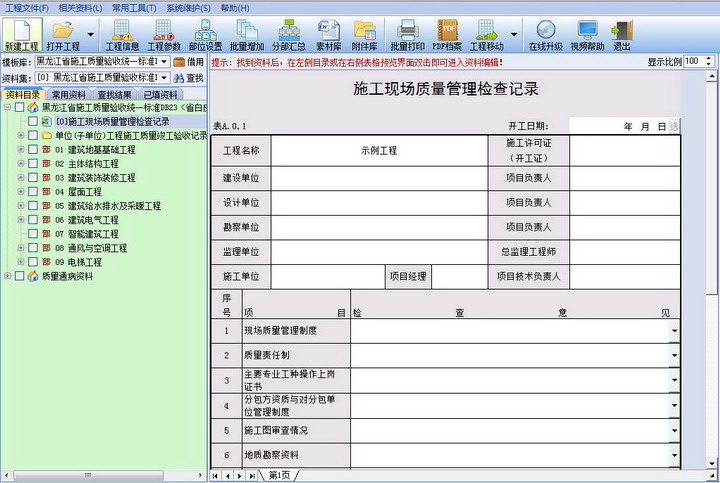The width and height of the screenshot is (720, 483).
Task: Check the box for 07 智能建筑工程
Action: [33, 234]
